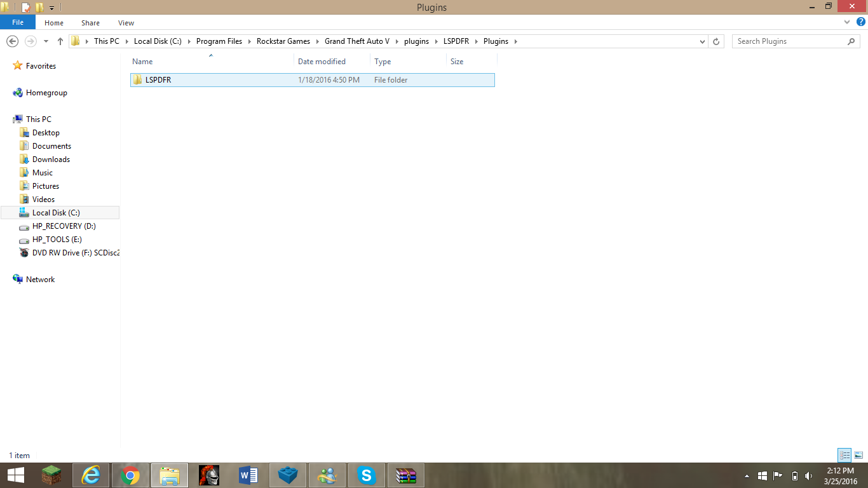The image size is (868, 488).
Task: Open Skype from the taskbar
Action: (366, 475)
